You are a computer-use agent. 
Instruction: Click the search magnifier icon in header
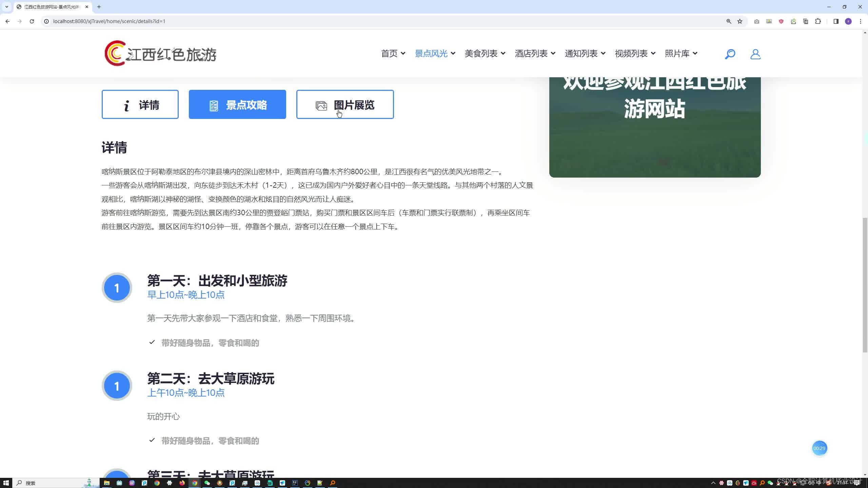[730, 54]
